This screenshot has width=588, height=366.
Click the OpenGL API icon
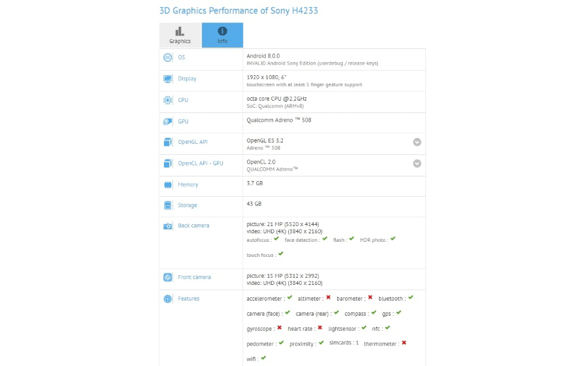(x=168, y=142)
